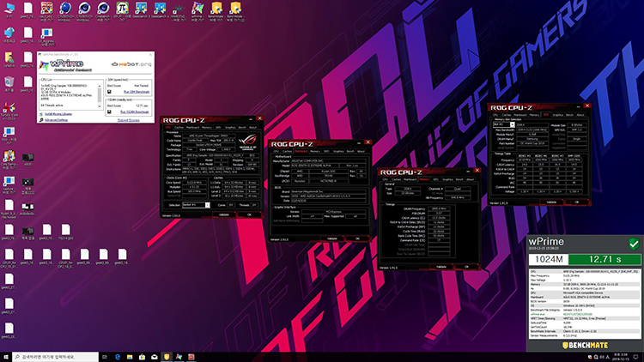The image size is (644, 362).
Task: Click Validate in the CPU-Z Memory window
Action: click(441, 267)
